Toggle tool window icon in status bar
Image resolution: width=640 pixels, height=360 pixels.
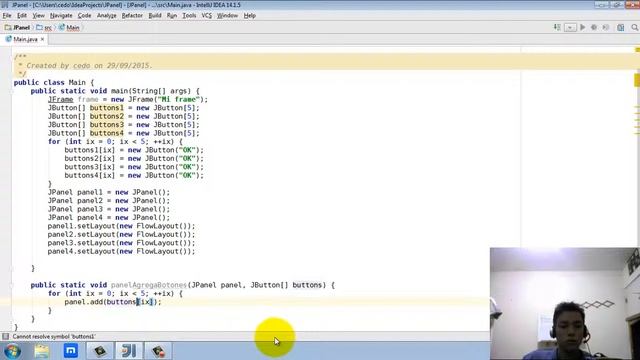[x=5, y=336]
